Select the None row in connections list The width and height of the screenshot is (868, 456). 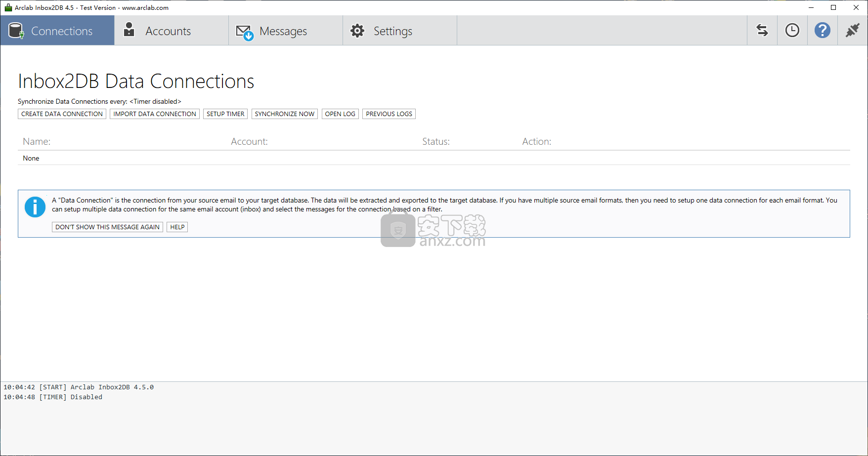434,158
